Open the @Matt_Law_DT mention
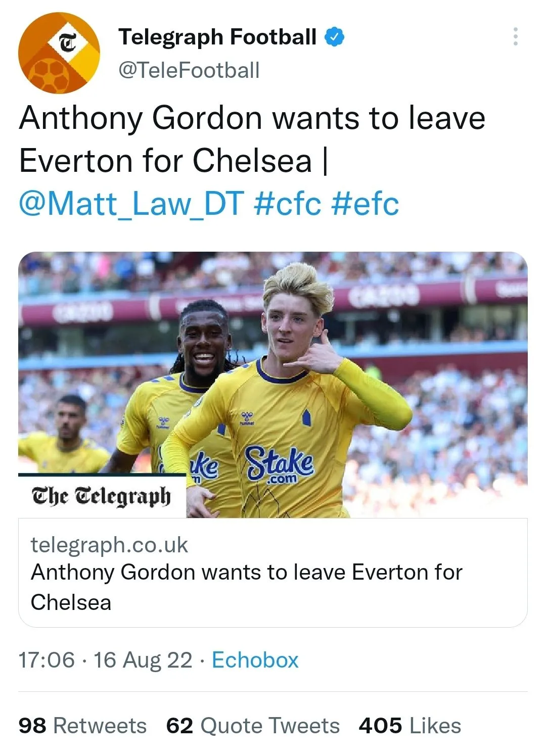The image size is (546, 756). click(x=131, y=204)
